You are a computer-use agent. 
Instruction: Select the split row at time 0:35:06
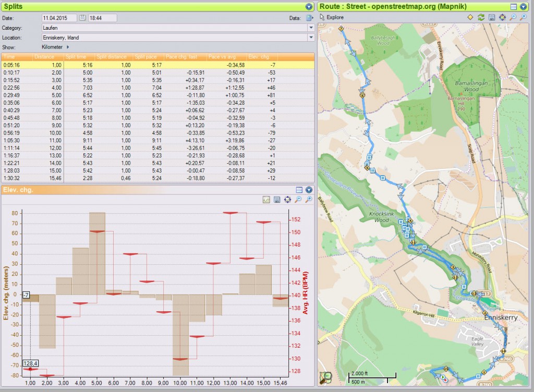coord(157,102)
